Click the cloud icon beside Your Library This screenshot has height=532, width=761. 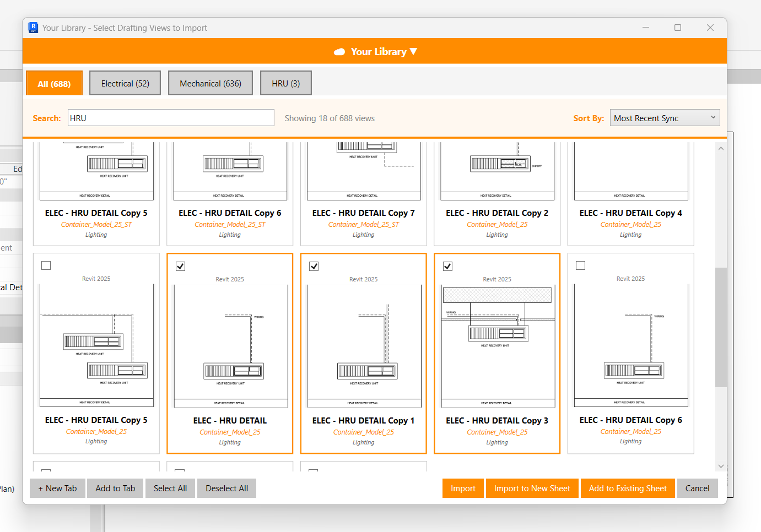coord(339,52)
